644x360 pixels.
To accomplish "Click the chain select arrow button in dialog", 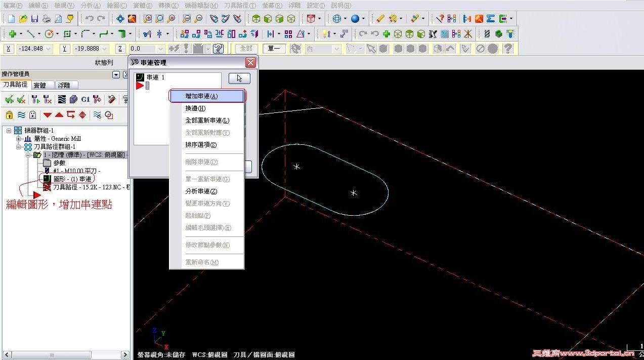I will (x=239, y=78).
